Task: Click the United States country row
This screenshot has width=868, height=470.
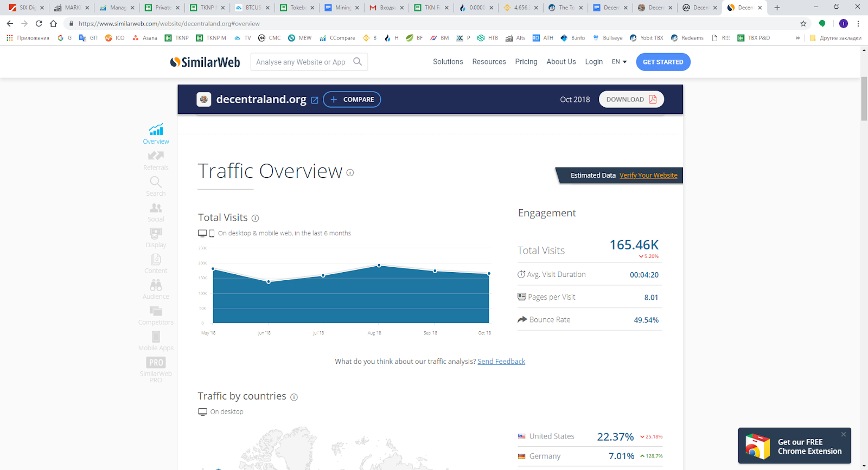Action: 590,436
